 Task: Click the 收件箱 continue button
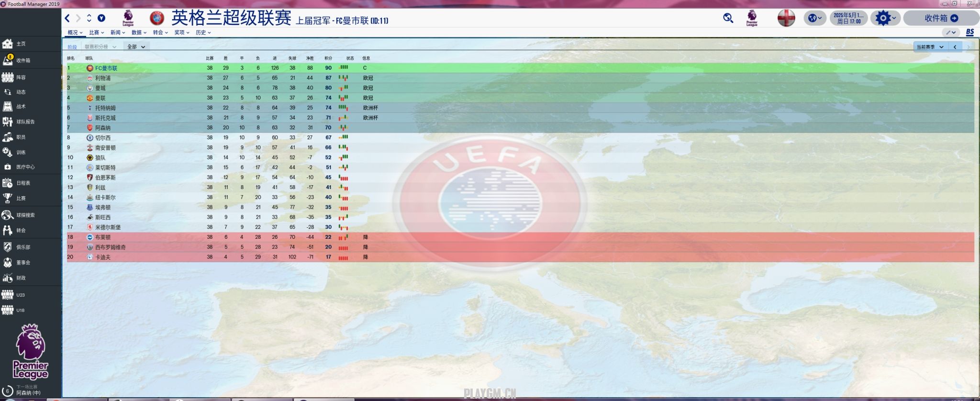tap(940, 18)
